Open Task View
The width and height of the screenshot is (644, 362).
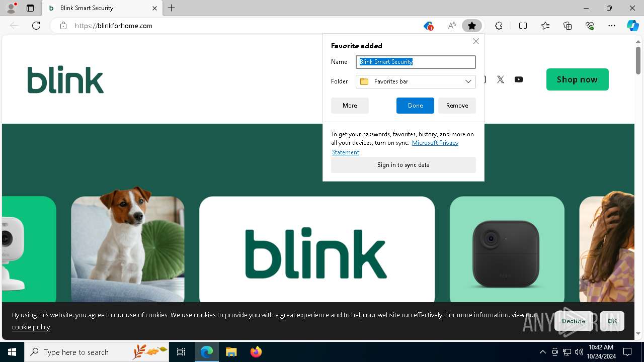(181, 352)
